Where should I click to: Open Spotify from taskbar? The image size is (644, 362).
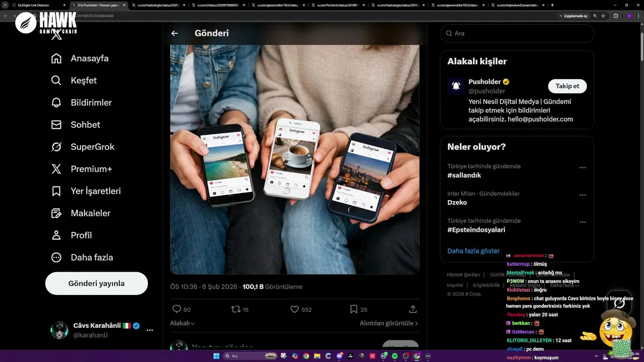click(x=394, y=356)
